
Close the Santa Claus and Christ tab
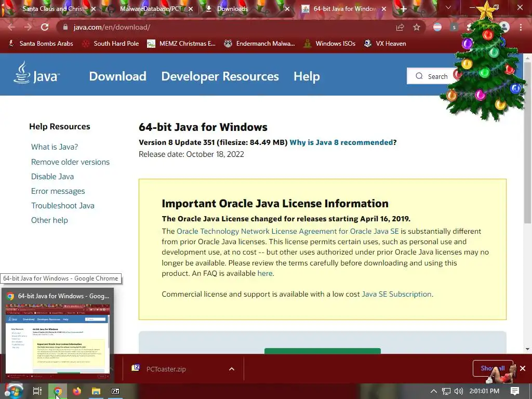(94, 9)
